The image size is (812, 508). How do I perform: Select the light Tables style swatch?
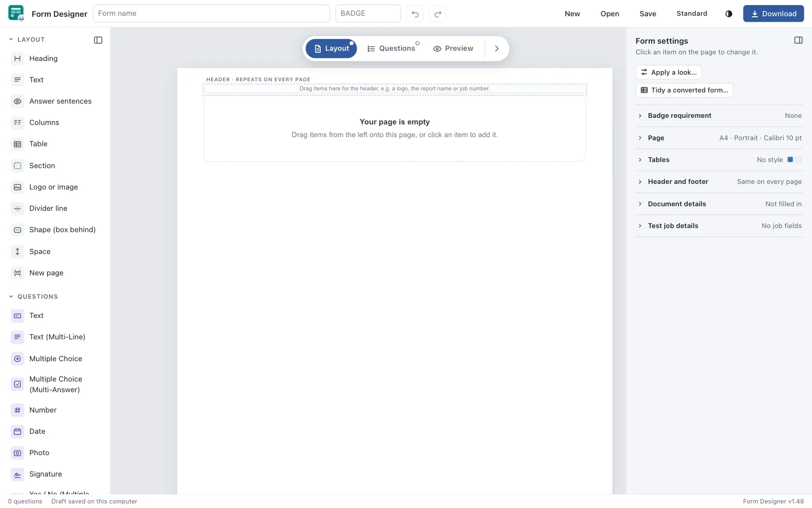(799, 160)
